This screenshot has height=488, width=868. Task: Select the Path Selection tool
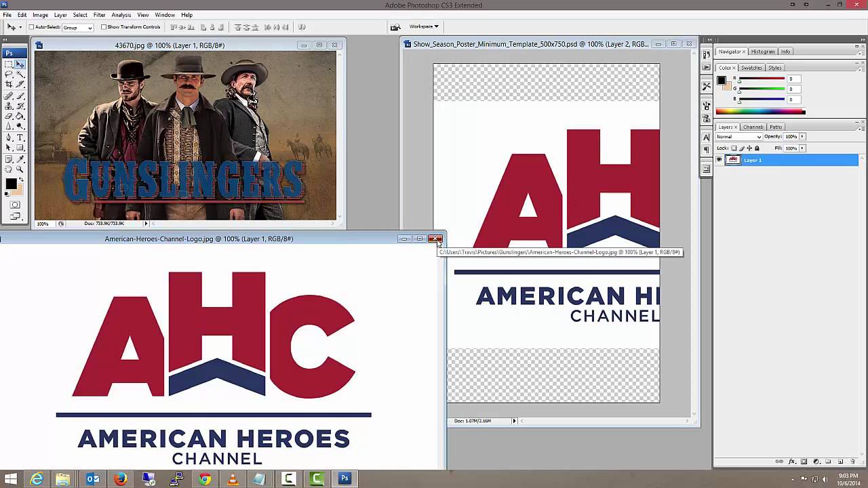pyautogui.click(x=9, y=147)
